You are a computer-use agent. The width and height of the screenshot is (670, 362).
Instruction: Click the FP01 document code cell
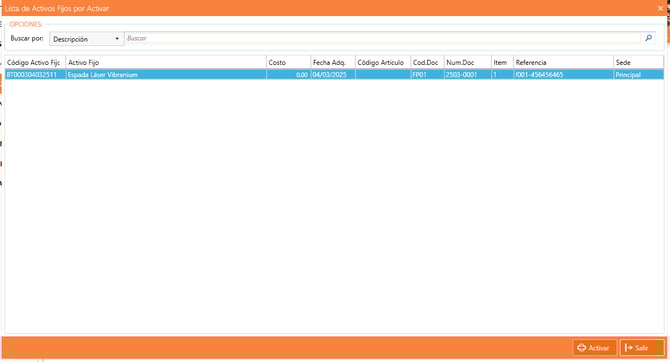tap(427, 74)
